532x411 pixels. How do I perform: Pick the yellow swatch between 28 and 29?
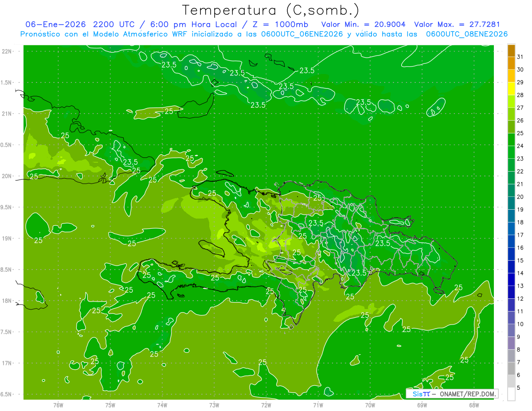tap(512, 89)
